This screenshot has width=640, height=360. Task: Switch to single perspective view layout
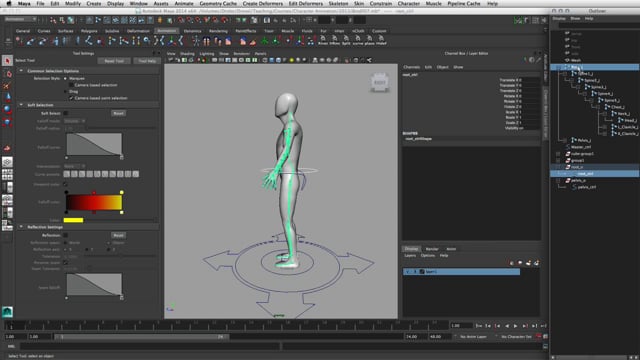[x=7, y=162]
